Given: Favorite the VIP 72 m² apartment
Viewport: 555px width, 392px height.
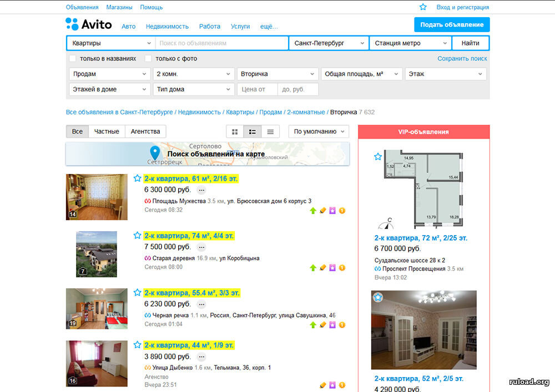Looking at the screenshot, I should 378,156.
